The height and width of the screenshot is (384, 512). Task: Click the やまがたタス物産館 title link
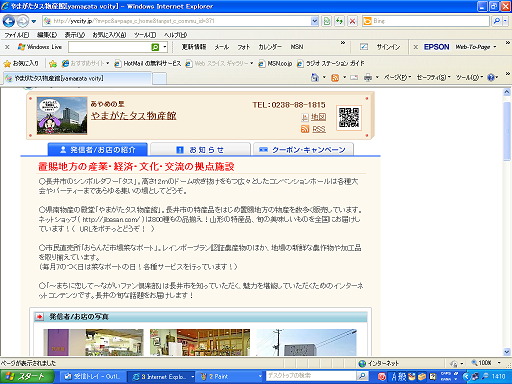pyautogui.click(x=134, y=116)
